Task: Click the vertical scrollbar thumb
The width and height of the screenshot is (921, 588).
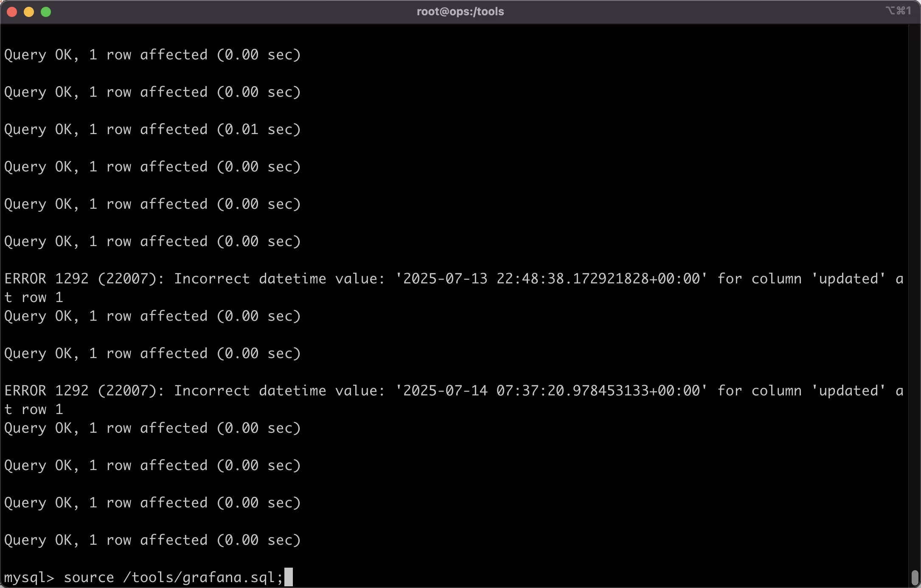Action: tap(915, 577)
